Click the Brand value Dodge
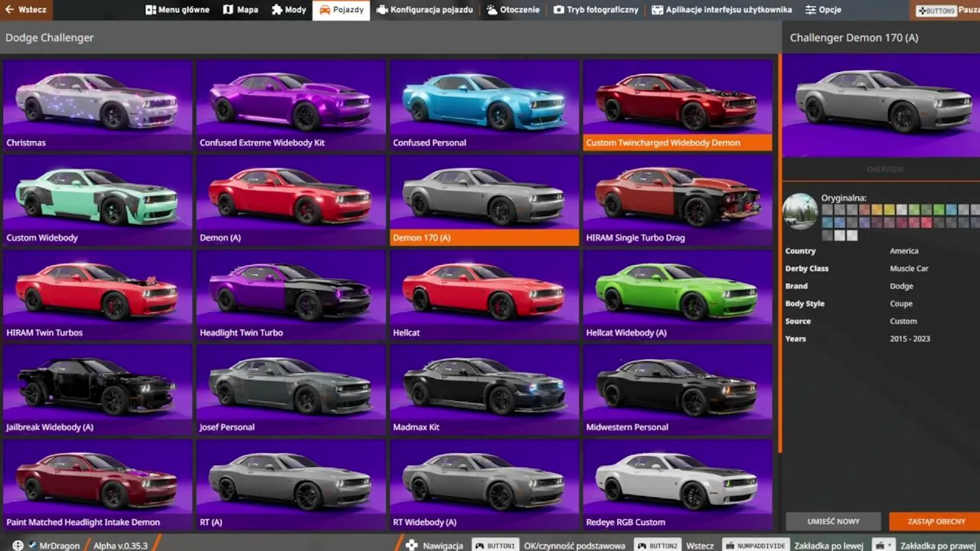980x551 pixels. 901,286
